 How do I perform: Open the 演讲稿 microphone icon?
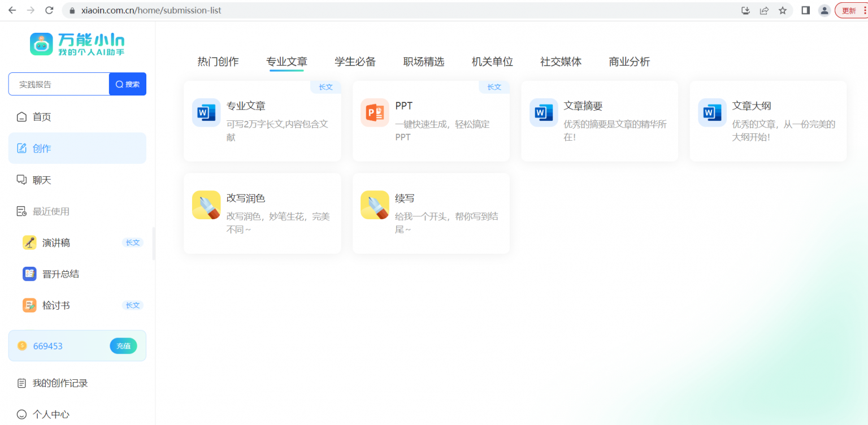[29, 242]
